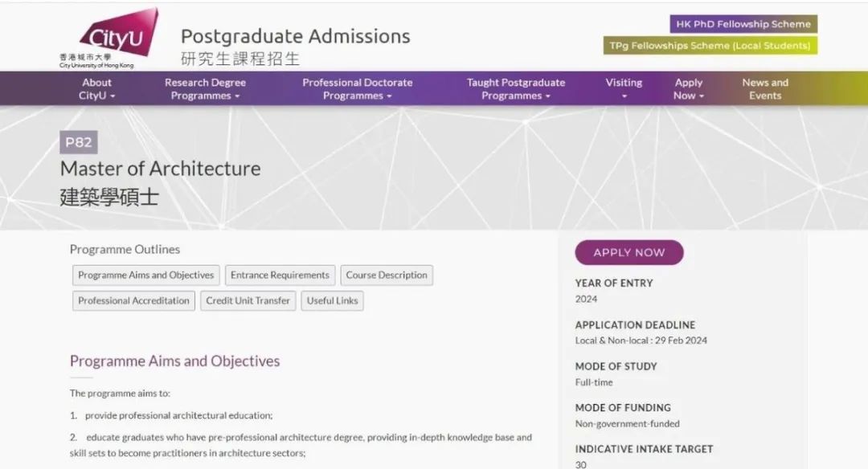
Task: Show the Course Description section
Action: click(387, 275)
